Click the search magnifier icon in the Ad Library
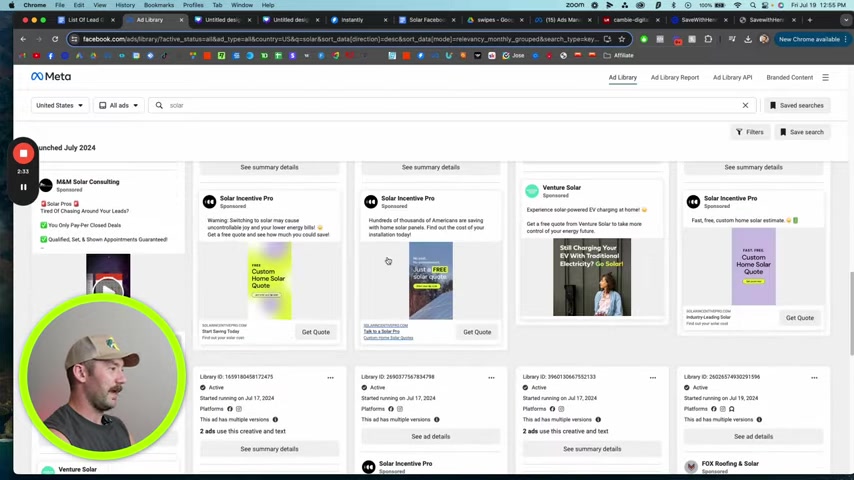Screen dimensions: 854x480 click(x=159, y=105)
